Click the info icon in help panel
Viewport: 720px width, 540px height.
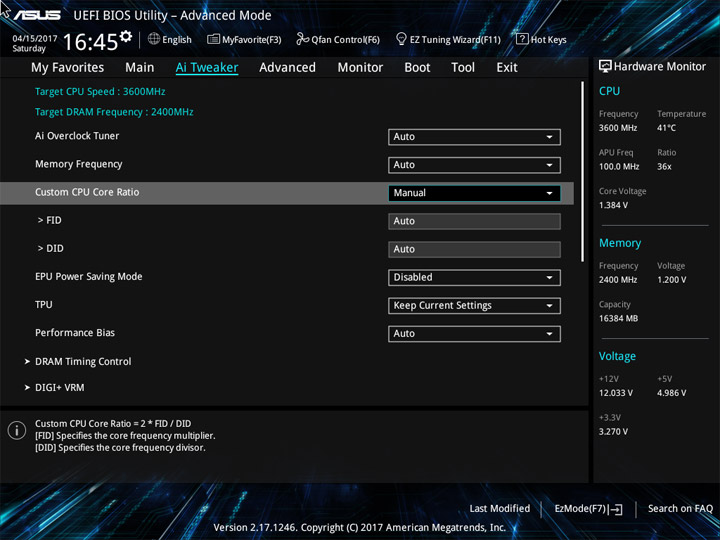(17, 430)
